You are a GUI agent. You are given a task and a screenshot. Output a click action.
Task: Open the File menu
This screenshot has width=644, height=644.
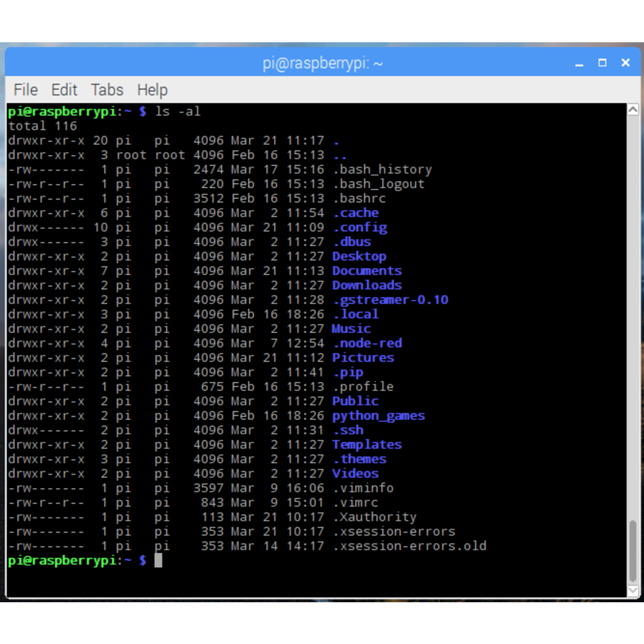point(26,90)
